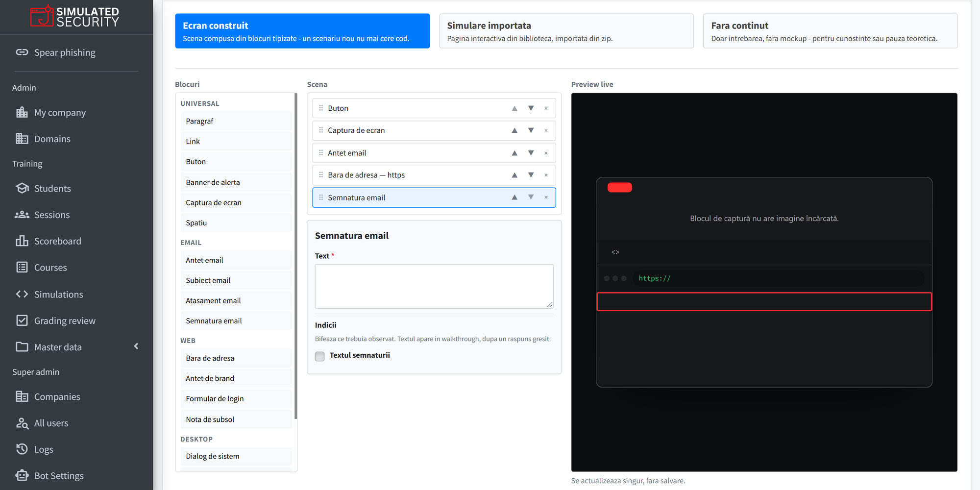Select the Ecran construit tab

(302, 31)
